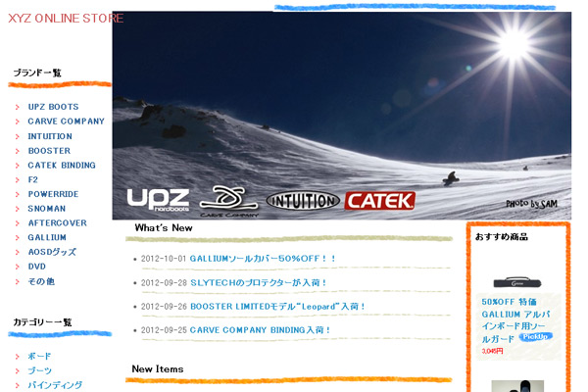Open news SLYTECHのプロテクターが入荷
Image resolution: width=588 pixels, height=392 pixels.
coord(259,282)
